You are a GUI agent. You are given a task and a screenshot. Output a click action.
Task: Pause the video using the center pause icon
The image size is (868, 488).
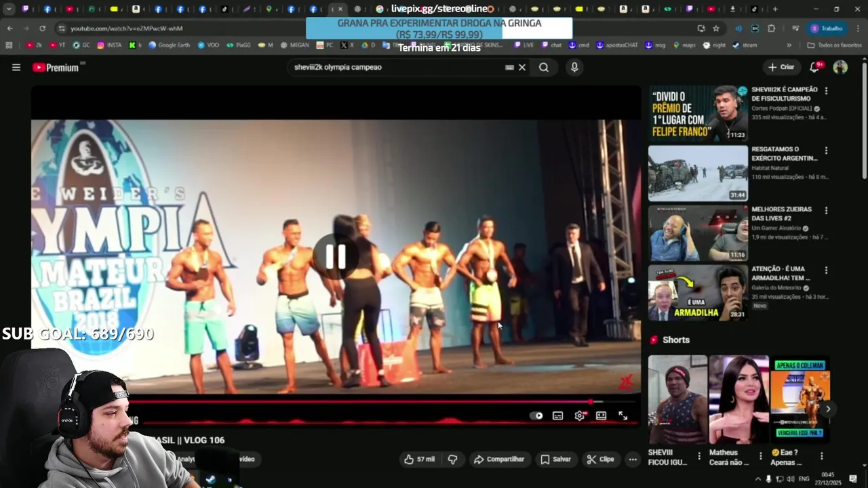336,256
